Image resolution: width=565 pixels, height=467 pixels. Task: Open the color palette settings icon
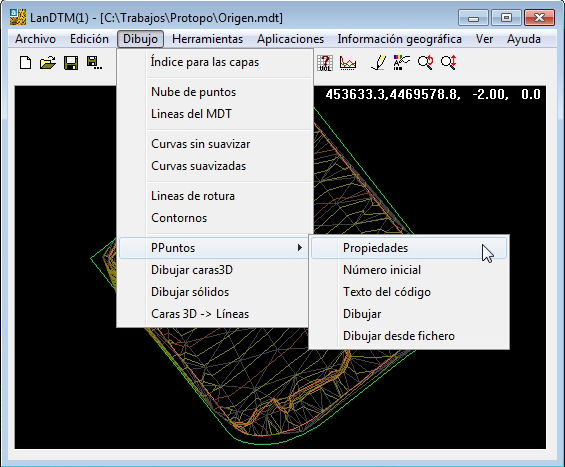coord(401,63)
